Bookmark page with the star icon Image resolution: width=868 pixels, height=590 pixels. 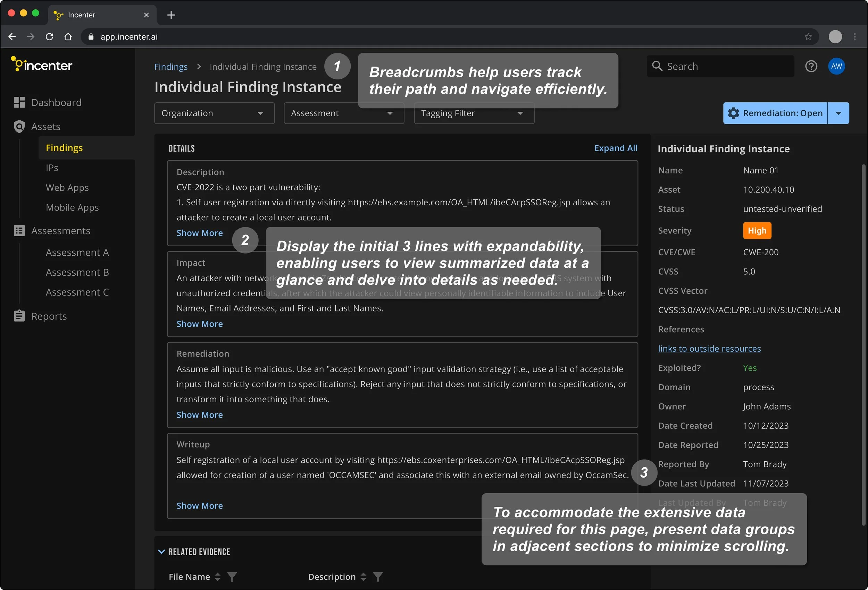pos(808,36)
